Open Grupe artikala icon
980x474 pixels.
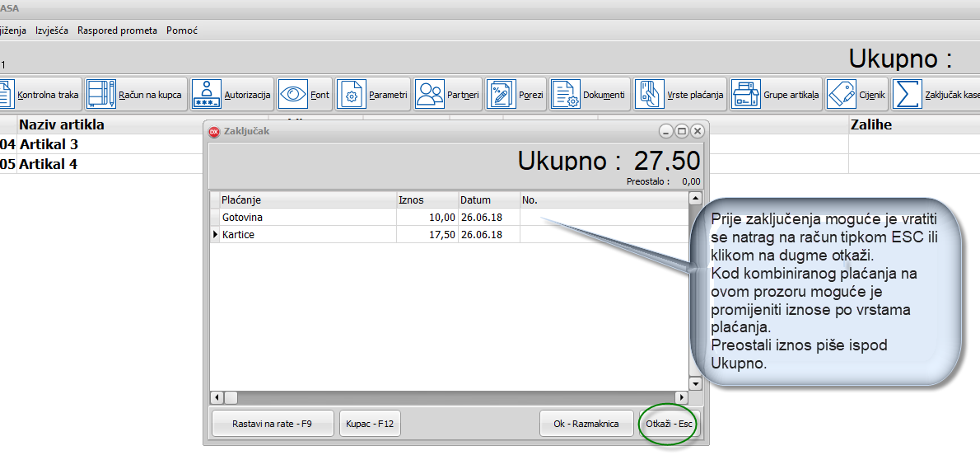[746, 95]
